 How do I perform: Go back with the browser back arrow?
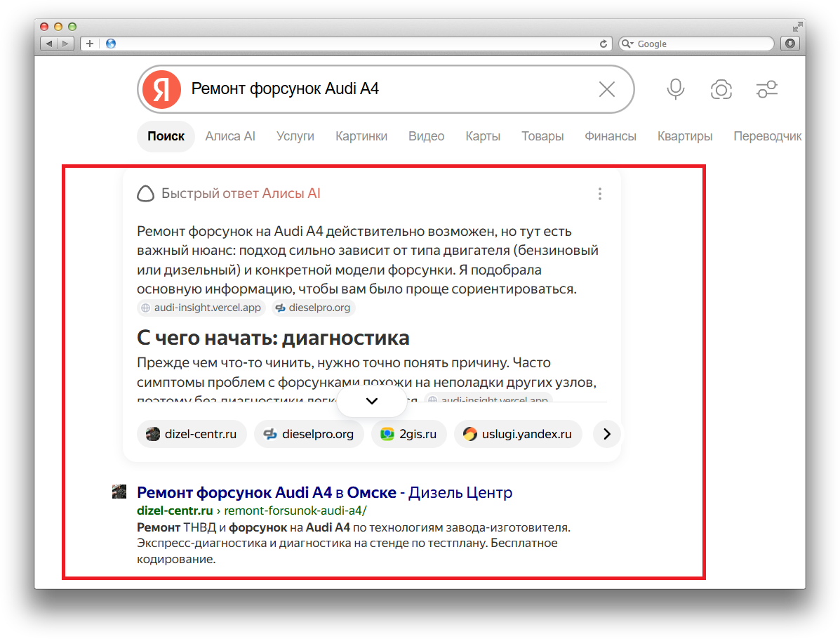click(49, 44)
